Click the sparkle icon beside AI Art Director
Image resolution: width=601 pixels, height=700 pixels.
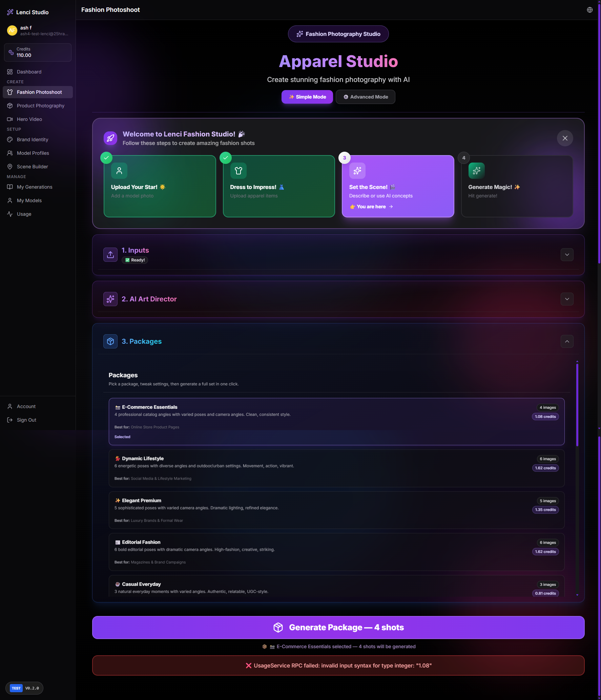(x=110, y=299)
